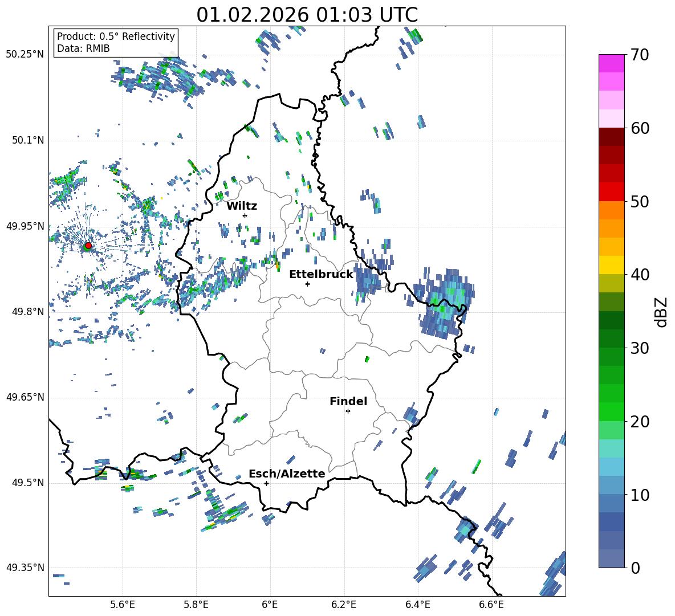Viewport: 675px width, 616px height.
Task: Select the Wiltz station label
Action: tap(242, 206)
